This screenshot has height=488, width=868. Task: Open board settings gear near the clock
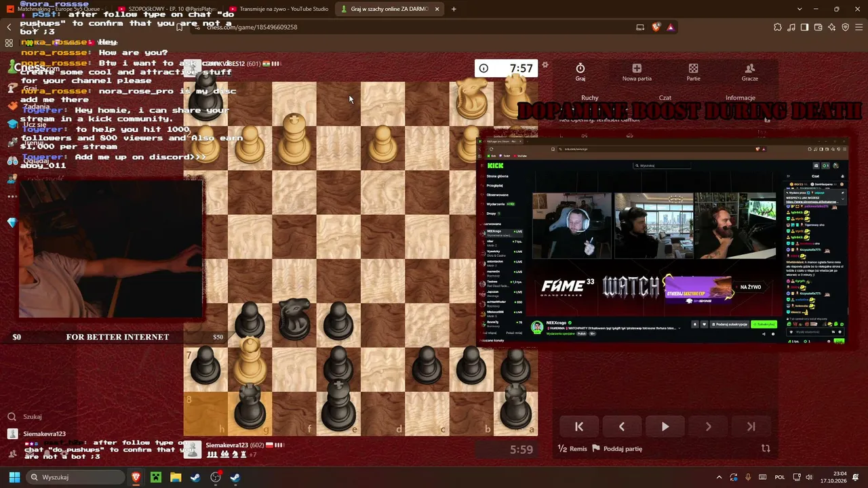pos(545,65)
